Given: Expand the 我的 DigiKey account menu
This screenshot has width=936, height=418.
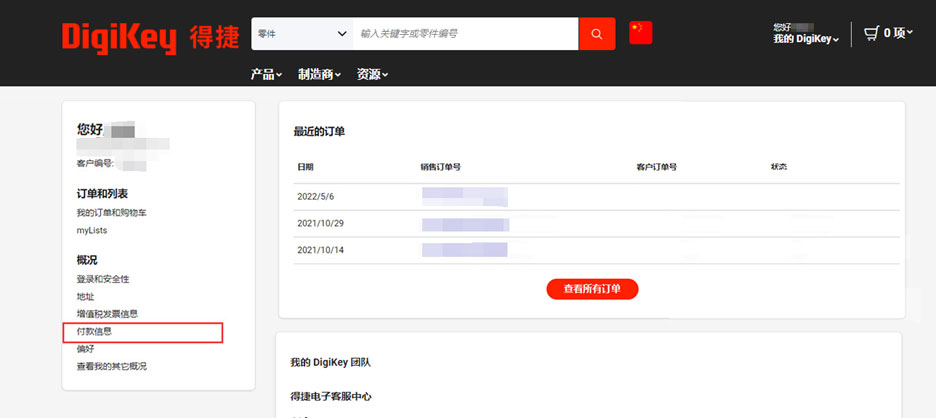Looking at the screenshot, I should pyautogui.click(x=806, y=39).
